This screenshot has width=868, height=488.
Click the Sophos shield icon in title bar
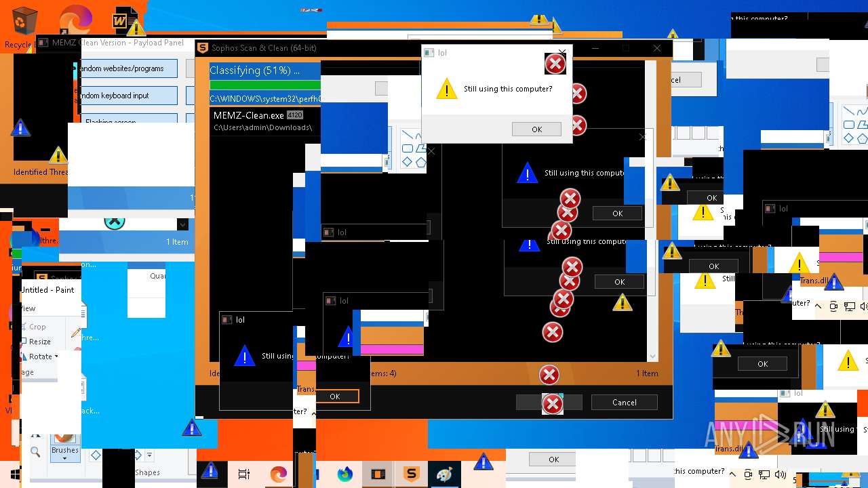203,48
